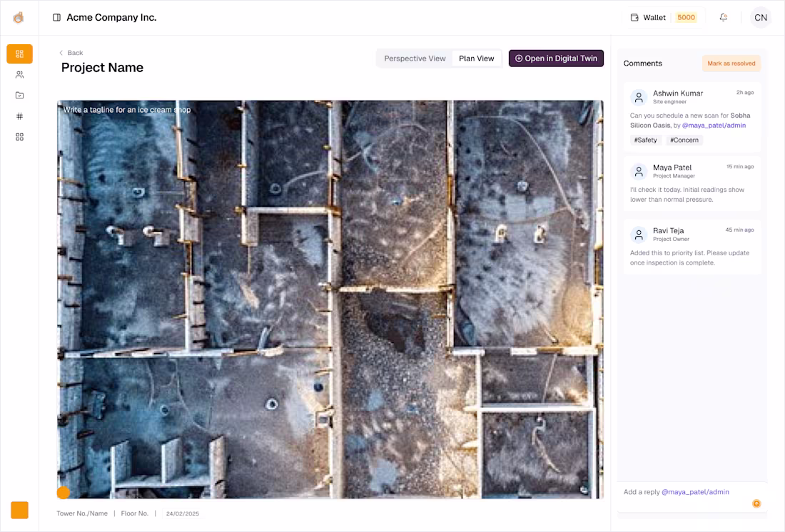Open the notifications bell icon
Image resolution: width=785 pixels, height=532 pixels.
723,18
